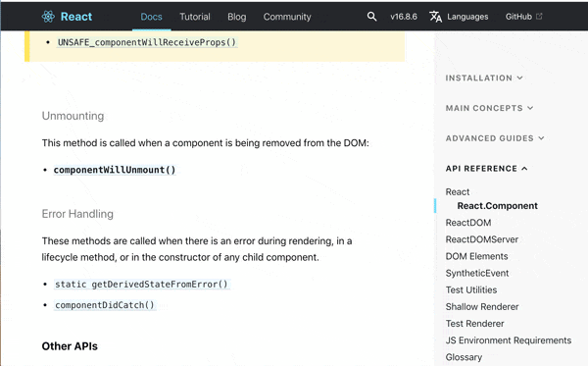Open the Blog tab
The height and width of the screenshot is (366, 588).
click(x=237, y=17)
